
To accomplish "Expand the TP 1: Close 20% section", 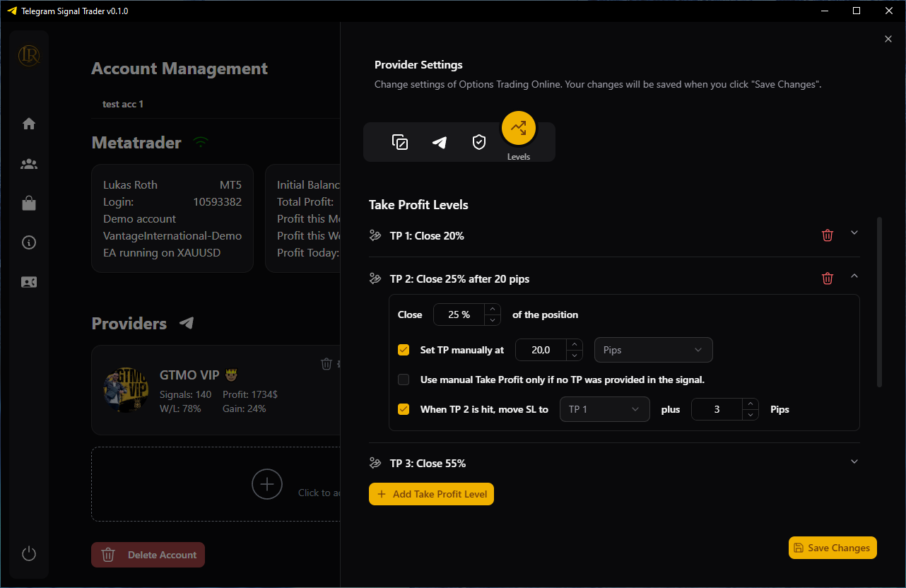I will pyautogui.click(x=854, y=233).
